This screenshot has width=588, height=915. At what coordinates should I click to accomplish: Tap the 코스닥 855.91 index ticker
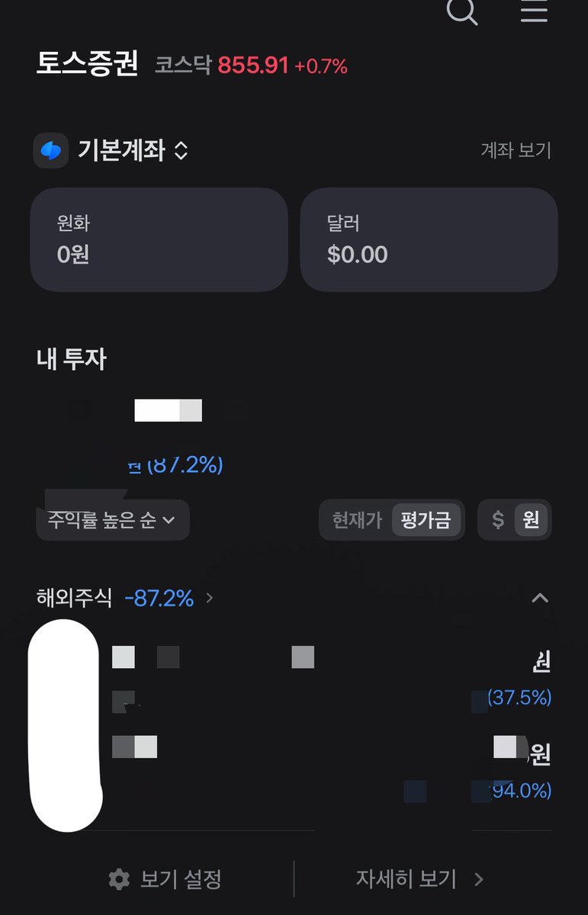[251, 66]
